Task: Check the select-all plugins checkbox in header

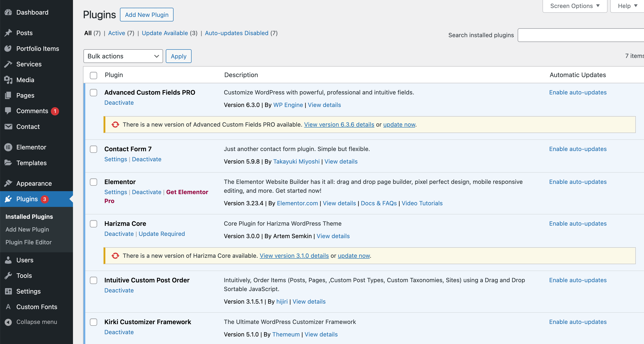Action: (x=93, y=75)
